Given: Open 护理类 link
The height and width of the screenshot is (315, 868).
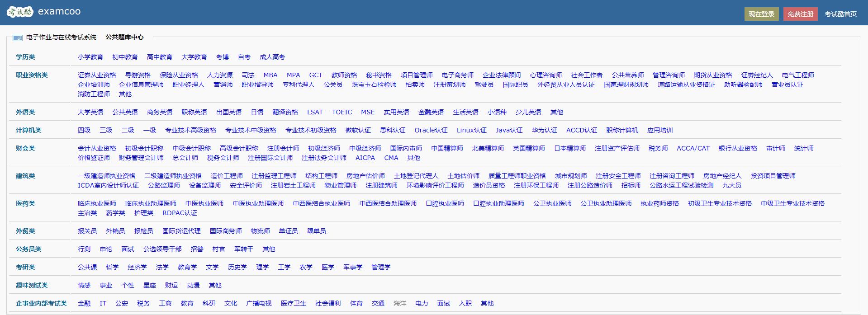Looking at the screenshot, I should tap(144, 213).
